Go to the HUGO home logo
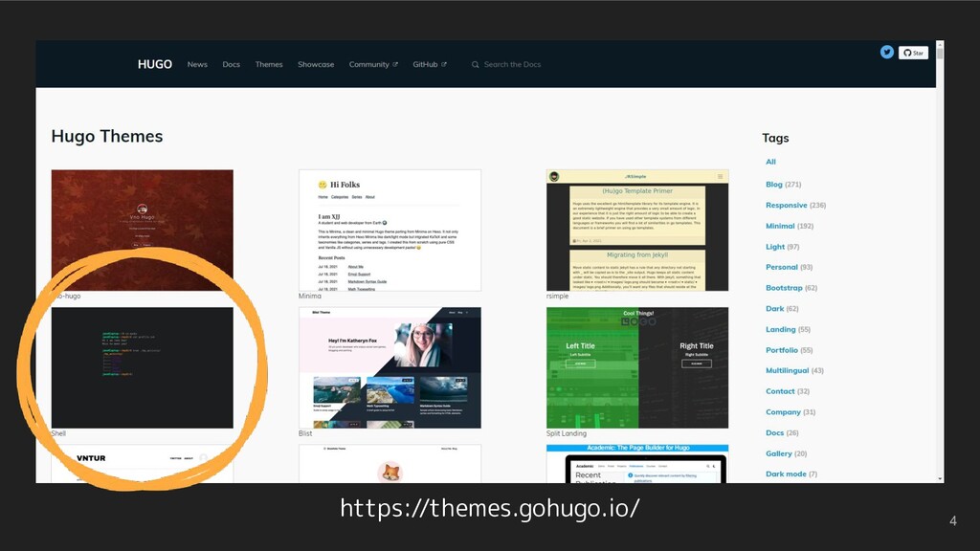This screenshot has height=551, width=980. pyautogui.click(x=154, y=64)
